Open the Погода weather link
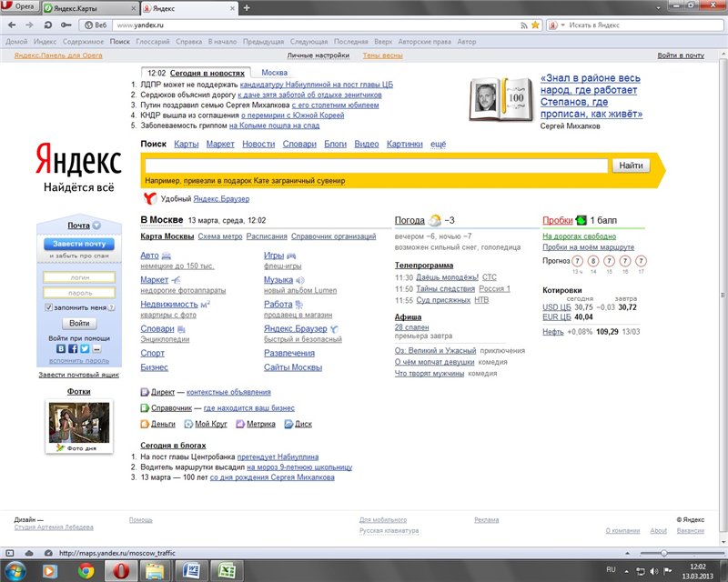The image size is (728, 582). point(409,220)
